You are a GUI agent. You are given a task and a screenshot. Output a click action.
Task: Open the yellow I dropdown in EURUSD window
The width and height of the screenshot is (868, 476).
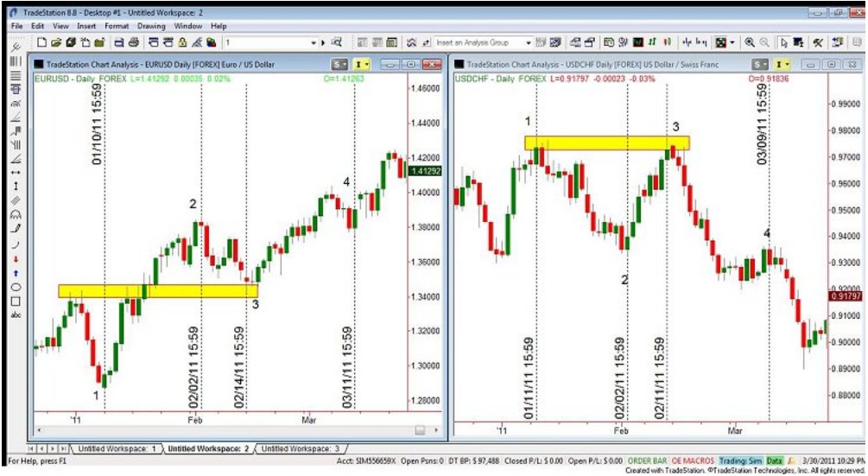pyautogui.click(x=362, y=65)
